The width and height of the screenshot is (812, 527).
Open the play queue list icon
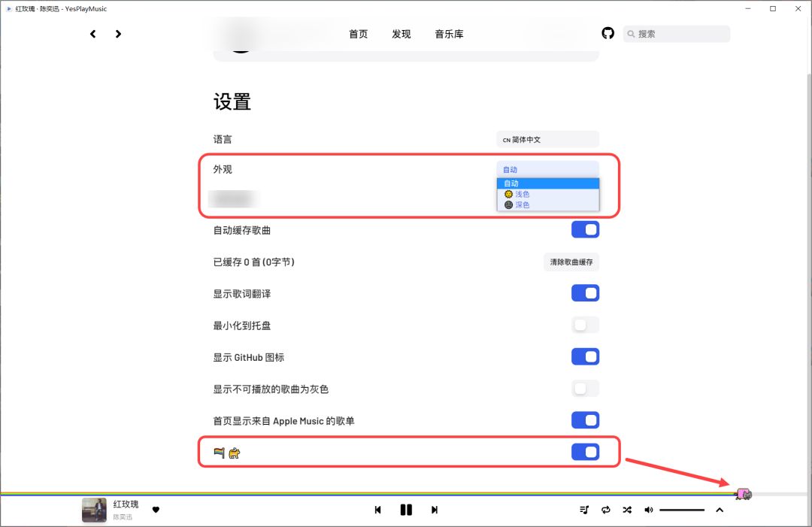584,510
